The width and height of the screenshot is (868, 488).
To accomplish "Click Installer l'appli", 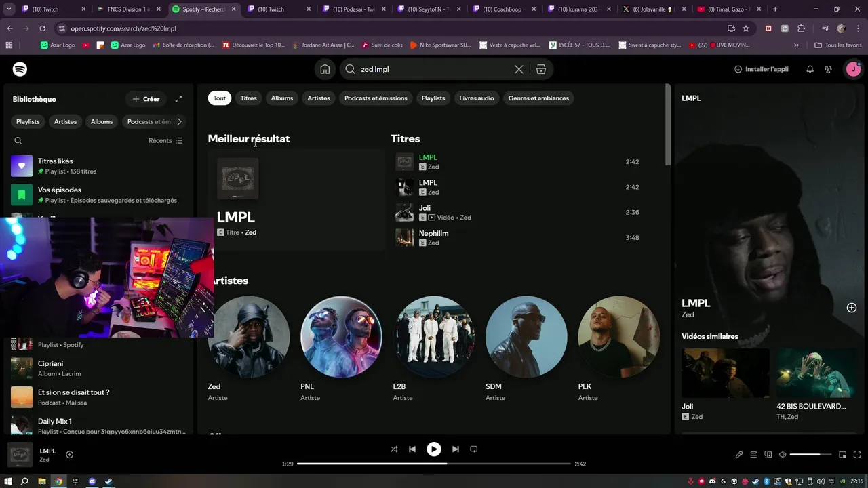I will click(762, 69).
